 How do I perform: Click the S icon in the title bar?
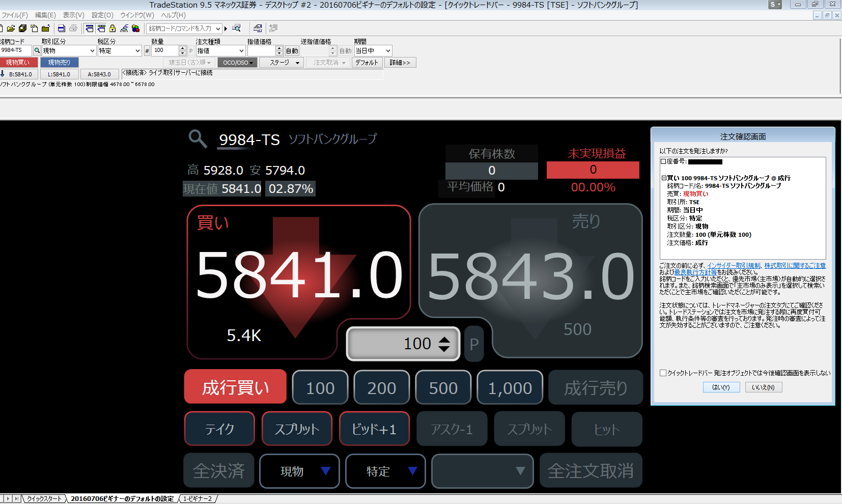(774, 4)
